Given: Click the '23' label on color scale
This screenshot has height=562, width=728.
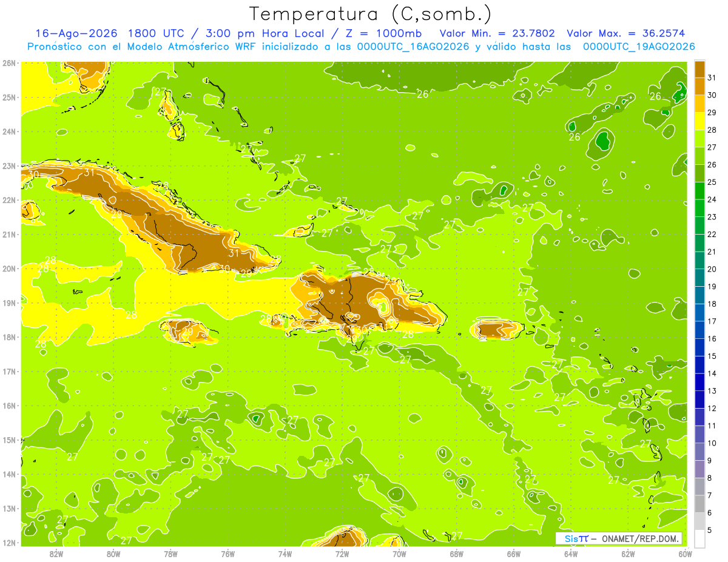Looking at the screenshot, I should tap(712, 217).
